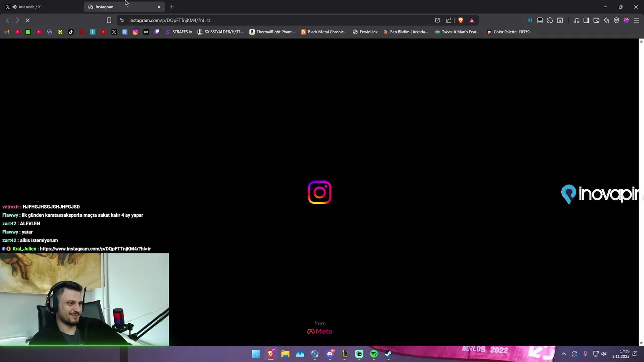The image size is (644, 362).
Task: Open the Ben Bildim | Arkada... bookmark
Action: click(406, 32)
